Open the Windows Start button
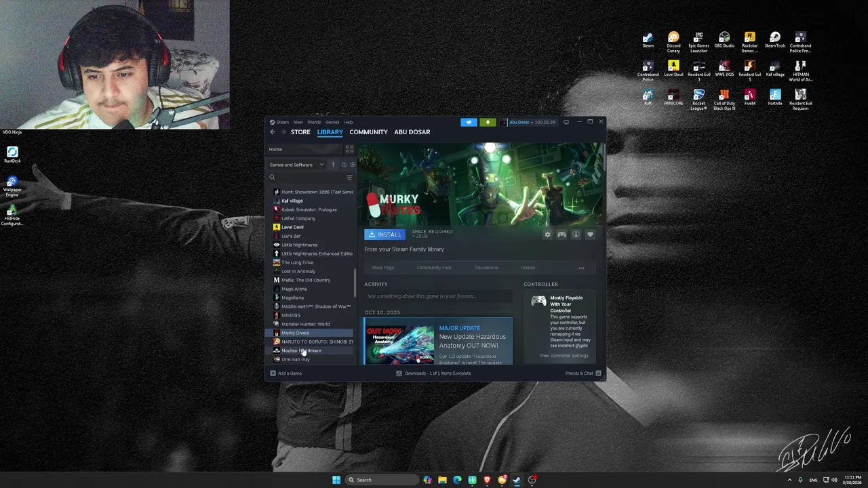The height and width of the screenshot is (488, 868). [336, 480]
